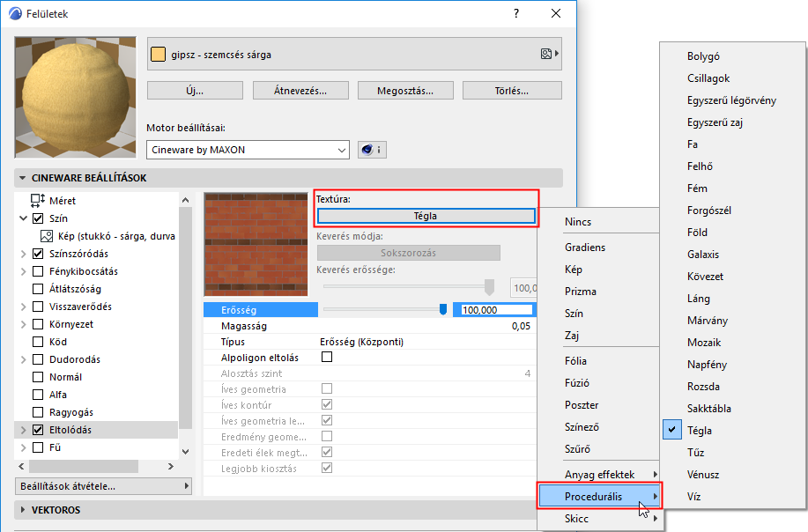Select the checked Tégla procedural entry

(700, 430)
